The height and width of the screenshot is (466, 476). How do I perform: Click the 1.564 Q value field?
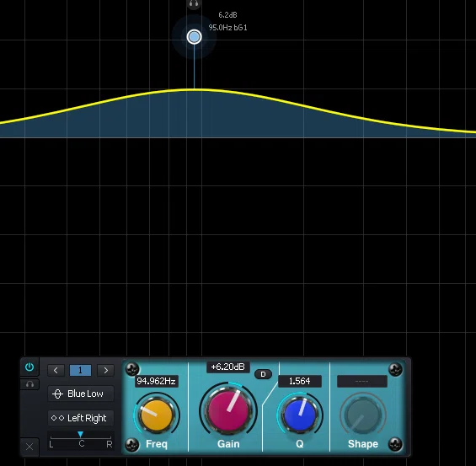[x=300, y=381]
